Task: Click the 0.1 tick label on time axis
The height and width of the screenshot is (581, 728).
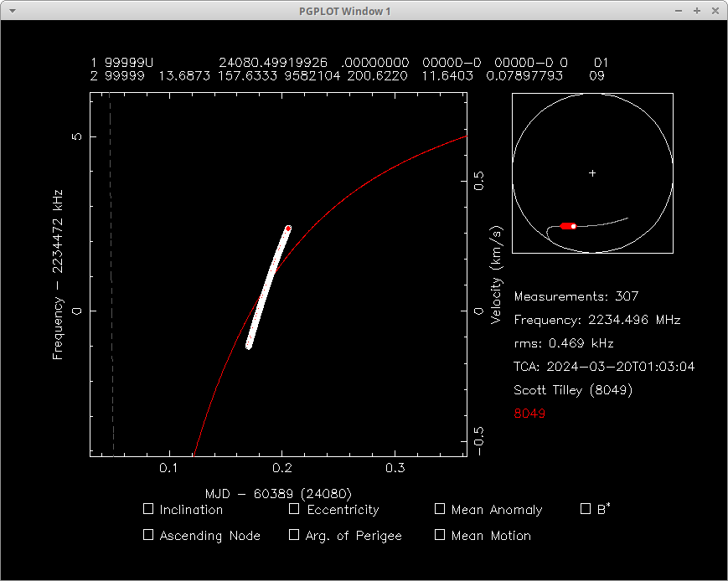Action: click(x=169, y=468)
